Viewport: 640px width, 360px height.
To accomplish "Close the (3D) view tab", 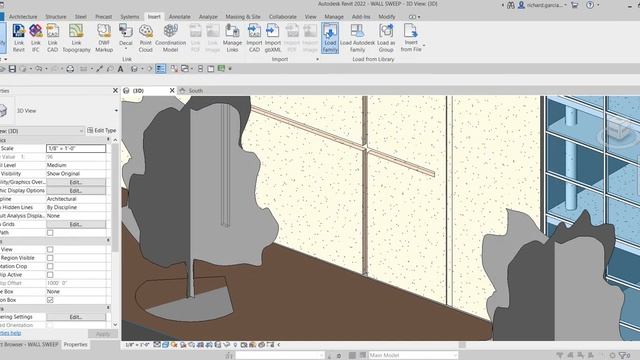I will pos(172,91).
